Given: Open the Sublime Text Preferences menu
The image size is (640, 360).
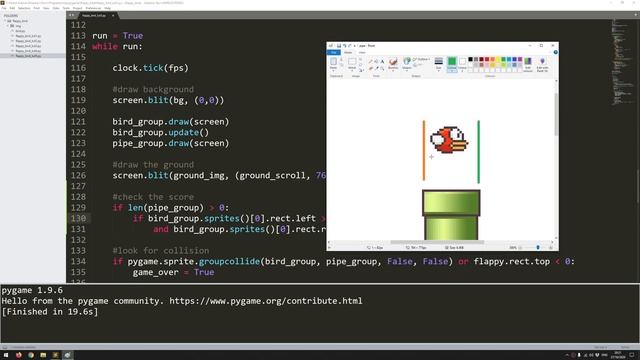Looking at the screenshot, I should 93,8.
